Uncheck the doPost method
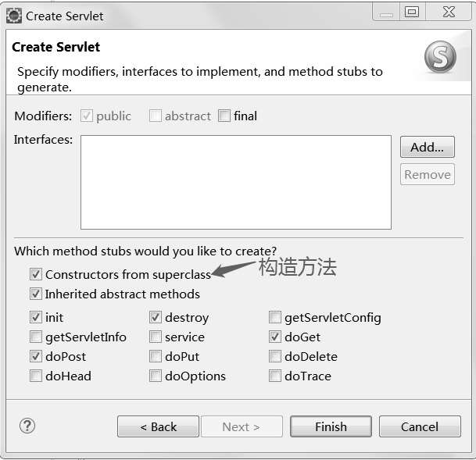Image resolution: width=476 pixels, height=460 pixels. [36, 357]
